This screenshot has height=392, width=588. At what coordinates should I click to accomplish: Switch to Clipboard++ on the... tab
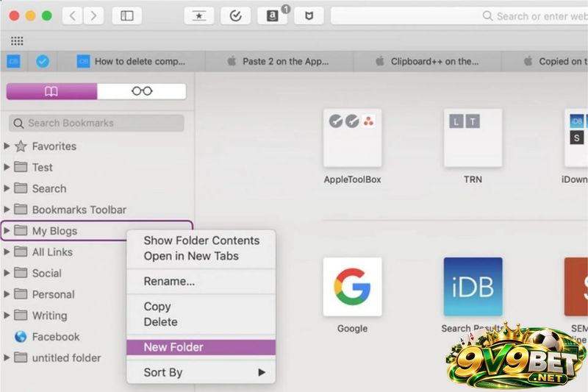428,62
